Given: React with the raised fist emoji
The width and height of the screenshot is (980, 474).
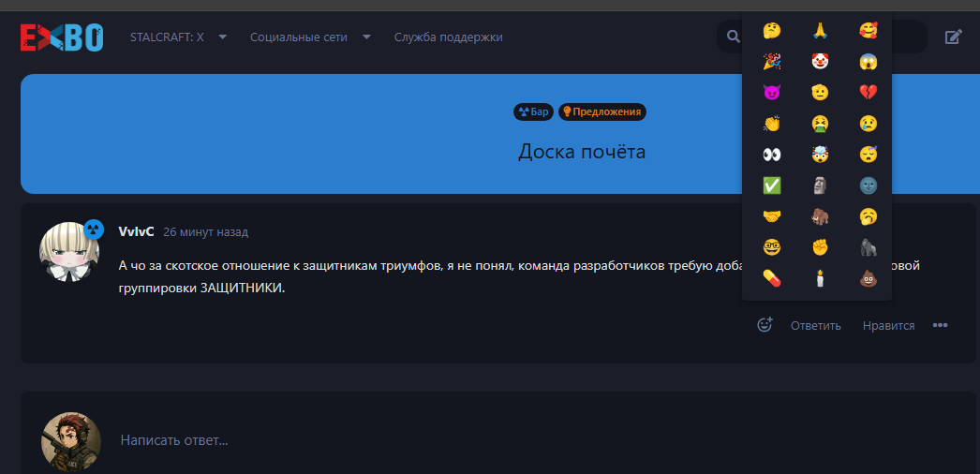Looking at the screenshot, I should [820, 248].
